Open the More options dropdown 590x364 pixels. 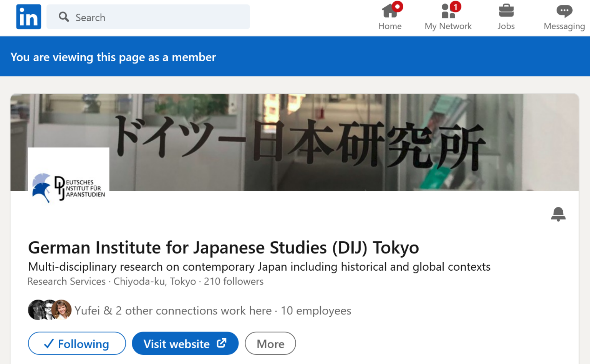[270, 343]
